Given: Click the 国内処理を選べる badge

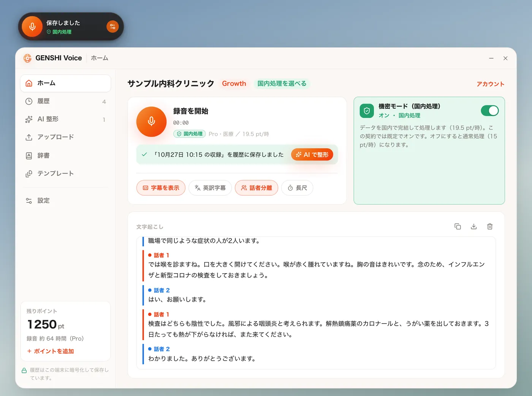Looking at the screenshot, I should coord(282,84).
